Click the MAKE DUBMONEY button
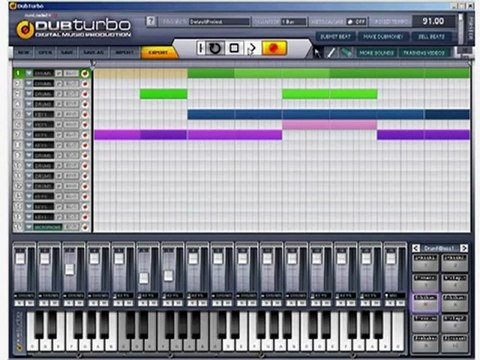This screenshot has height=360, width=480. [x=383, y=36]
